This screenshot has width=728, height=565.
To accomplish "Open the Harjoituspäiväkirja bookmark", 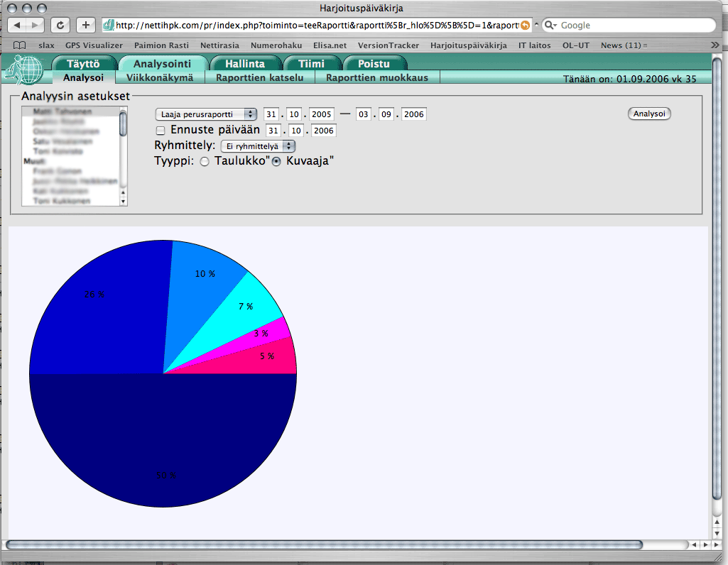I will (x=469, y=45).
